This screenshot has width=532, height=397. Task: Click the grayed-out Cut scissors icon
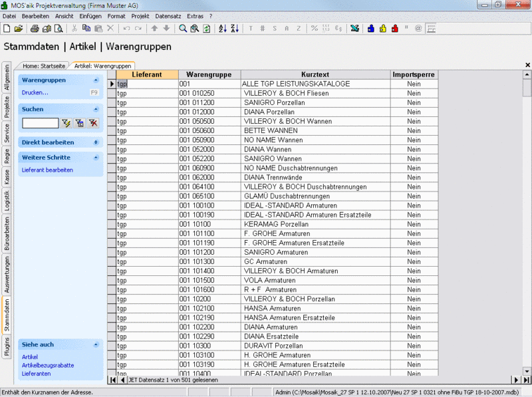74,29
